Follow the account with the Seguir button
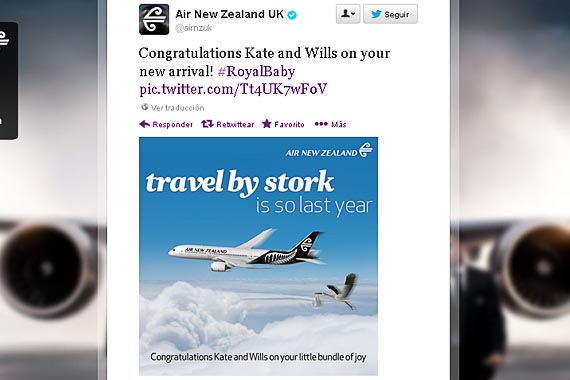This screenshot has width=570, height=380. [390, 14]
